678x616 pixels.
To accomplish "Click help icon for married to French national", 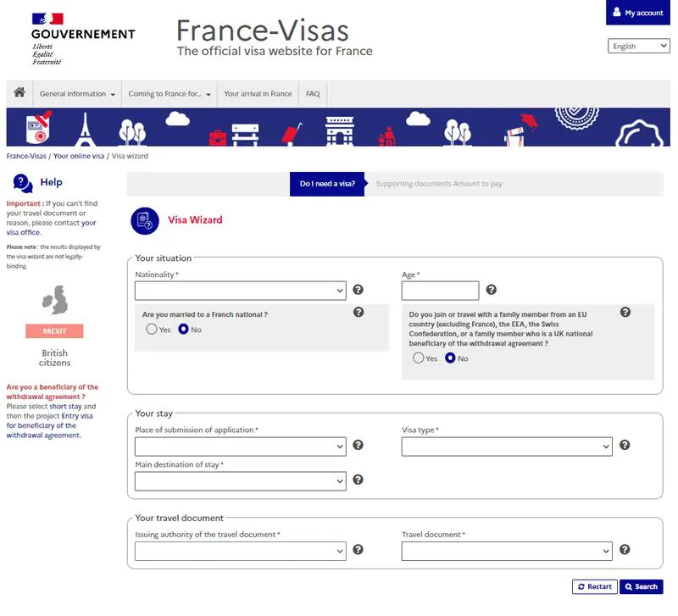I will (x=358, y=313).
